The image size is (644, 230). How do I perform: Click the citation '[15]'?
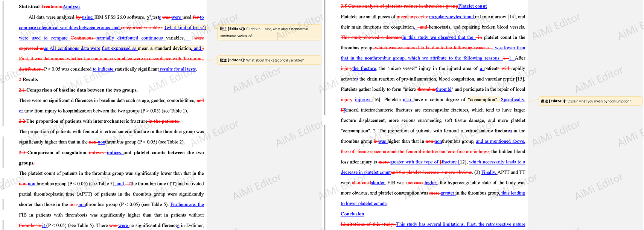coord(520,79)
